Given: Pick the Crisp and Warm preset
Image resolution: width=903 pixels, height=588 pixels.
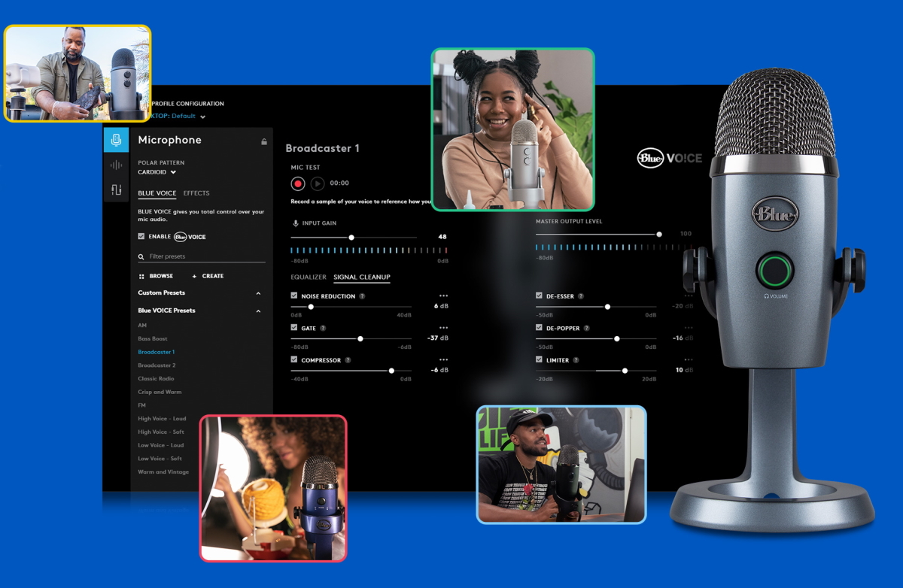Looking at the screenshot, I should tap(160, 392).
